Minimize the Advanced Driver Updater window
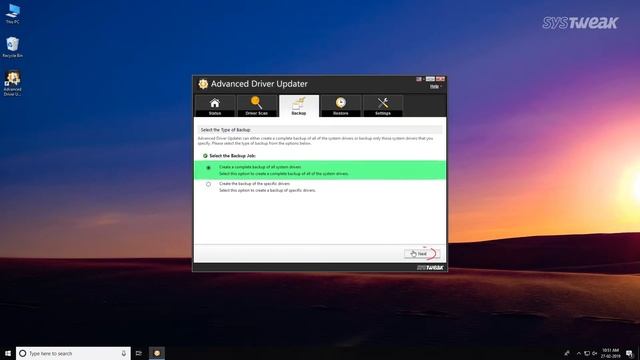Screen dimensions: 640x360 [430, 79]
